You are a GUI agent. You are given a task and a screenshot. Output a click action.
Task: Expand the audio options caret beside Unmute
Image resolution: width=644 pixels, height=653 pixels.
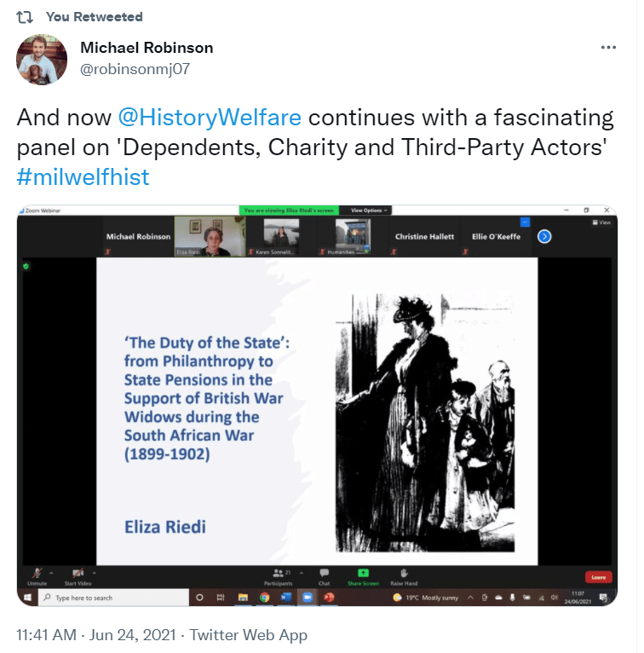click(52, 573)
